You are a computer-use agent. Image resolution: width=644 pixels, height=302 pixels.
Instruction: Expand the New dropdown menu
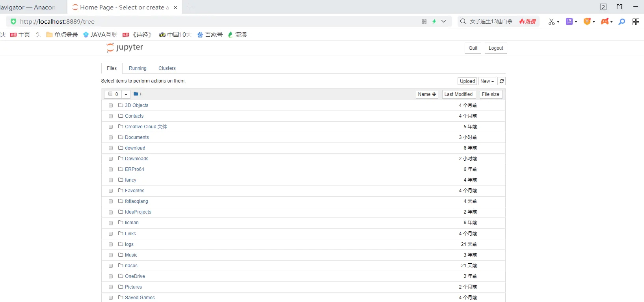click(487, 81)
